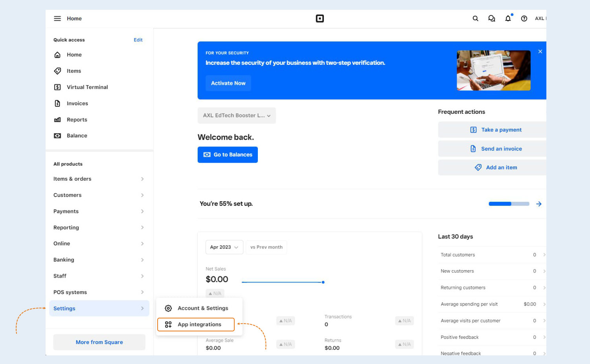
Task: Click the gear icon beside Account & Settings
Action: pos(168,308)
